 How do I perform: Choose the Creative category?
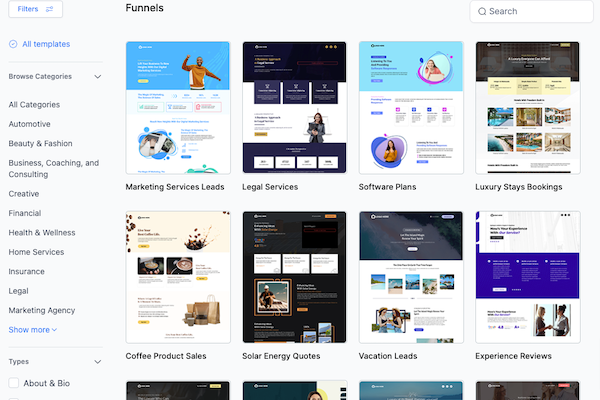pyautogui.click(x=24, y=194)
